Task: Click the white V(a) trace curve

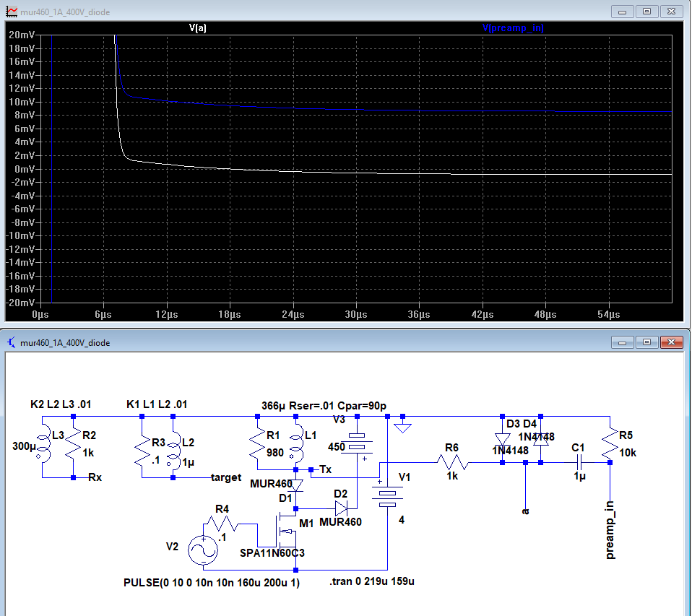Action: coord(289,170)
